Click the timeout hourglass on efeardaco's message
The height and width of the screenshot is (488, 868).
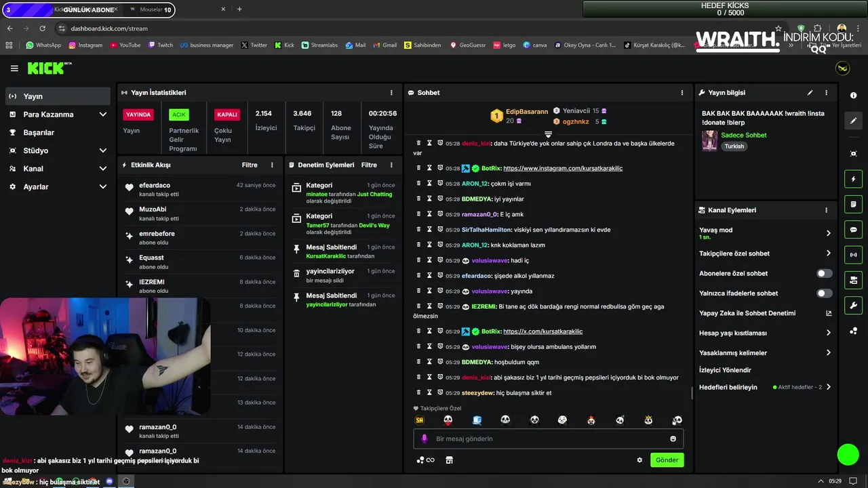point(429,276)
